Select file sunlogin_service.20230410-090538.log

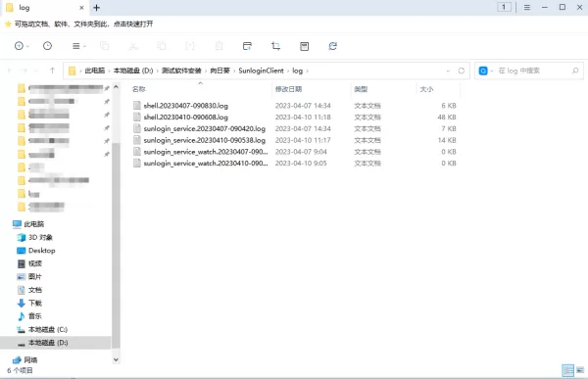[205, 140]
